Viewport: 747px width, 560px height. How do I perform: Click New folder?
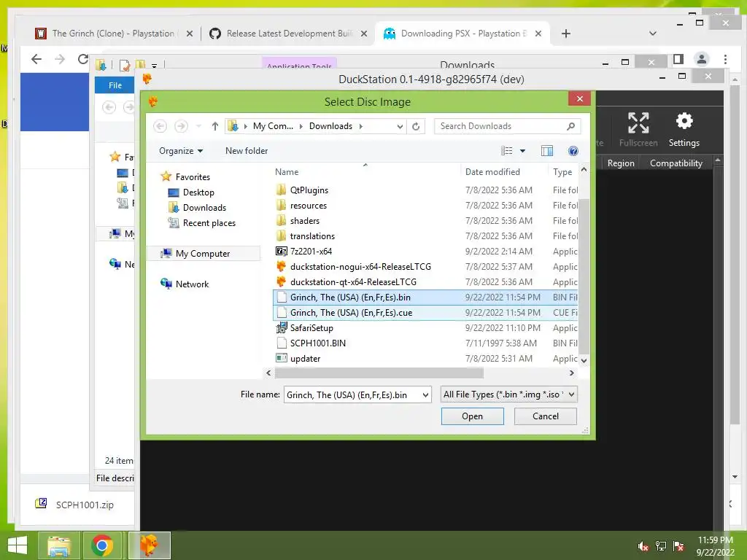point(247,151)
